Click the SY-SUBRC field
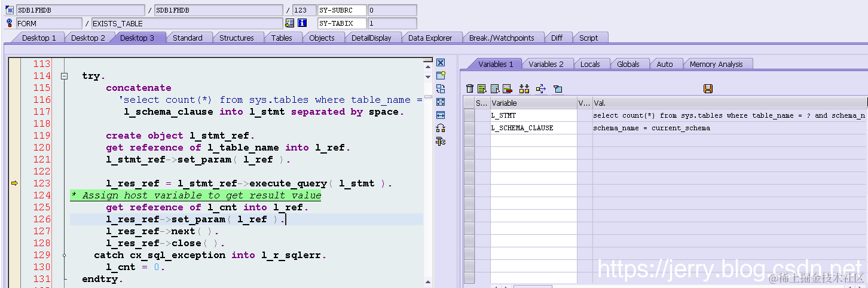868x288 pixels. point(342,10)
